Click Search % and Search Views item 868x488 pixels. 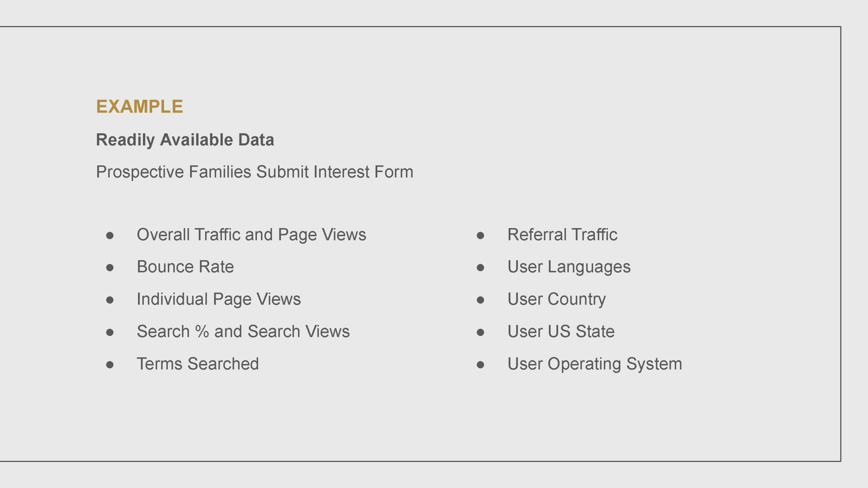click(243, 331)
